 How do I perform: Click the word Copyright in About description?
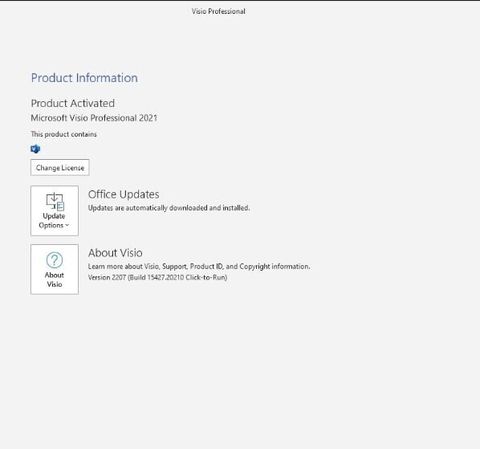pos(255,267)
